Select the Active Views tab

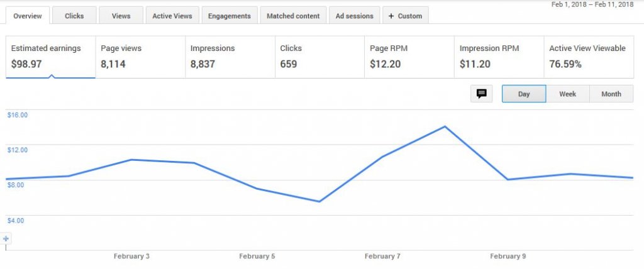pyautogui.click(x=172, y=16)
